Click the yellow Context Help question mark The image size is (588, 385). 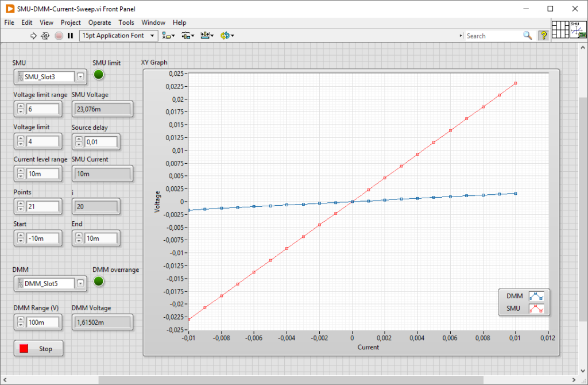point(543,36)
